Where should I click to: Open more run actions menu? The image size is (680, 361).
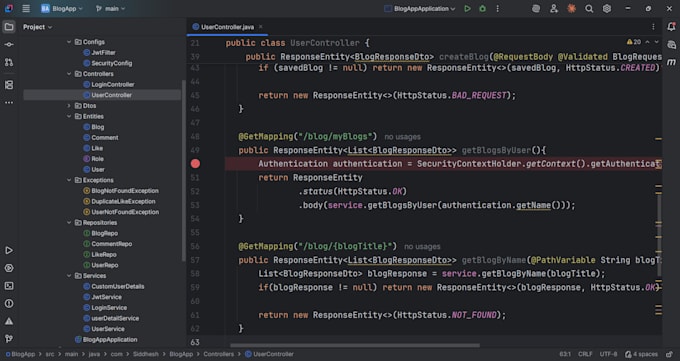tap(497, 9)
